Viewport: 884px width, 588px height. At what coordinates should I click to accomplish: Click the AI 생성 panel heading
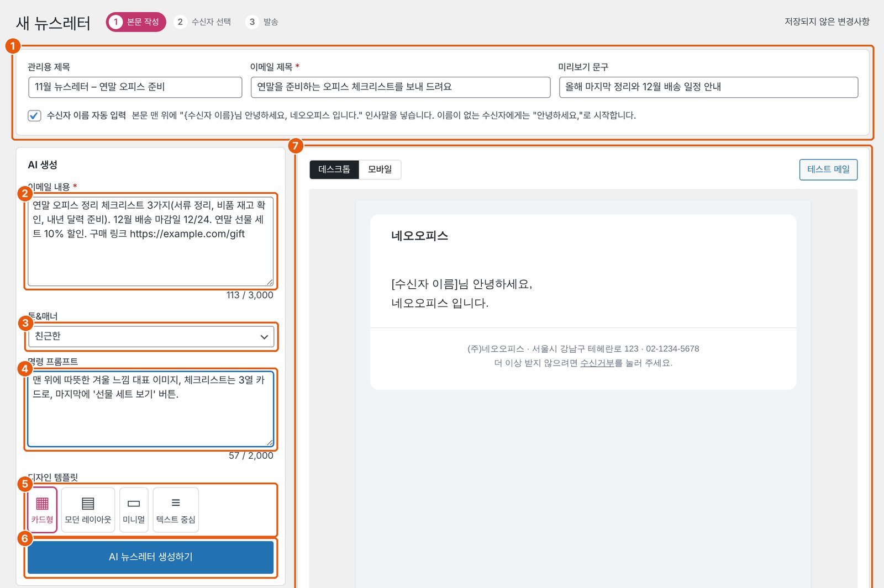pyautogui.click(x=43, y=165)
